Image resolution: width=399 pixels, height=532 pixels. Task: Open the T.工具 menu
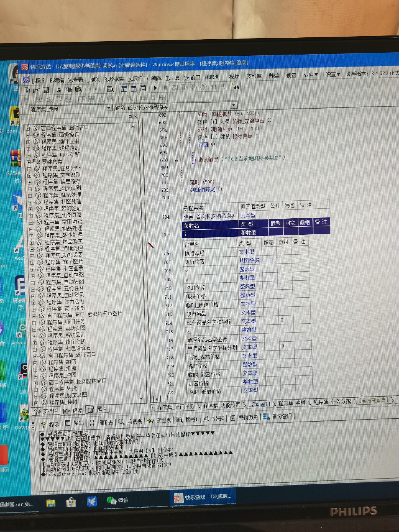click(173, 78)
